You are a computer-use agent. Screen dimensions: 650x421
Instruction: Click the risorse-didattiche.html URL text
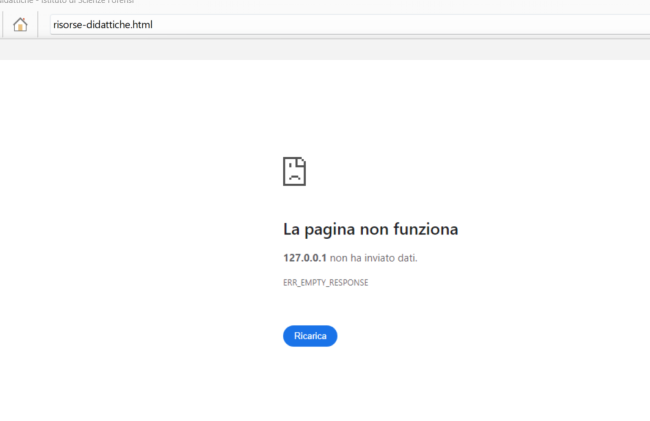(x=103, y=25)
